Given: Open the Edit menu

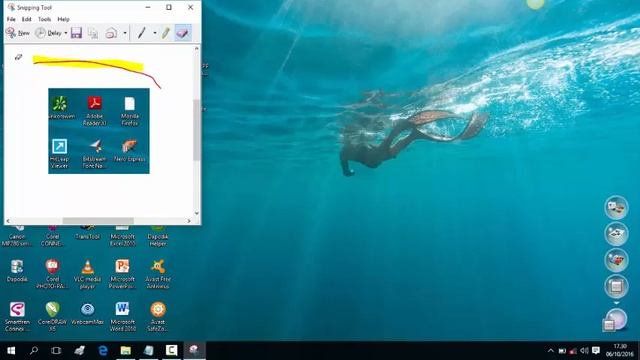Looking at the screenshot, I should coord(27,19).
